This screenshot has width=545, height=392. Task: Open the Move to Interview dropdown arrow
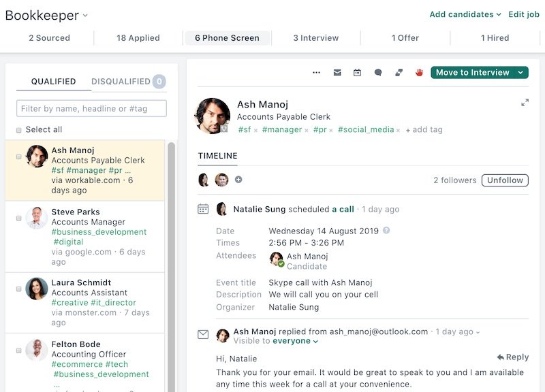(520, 73)
